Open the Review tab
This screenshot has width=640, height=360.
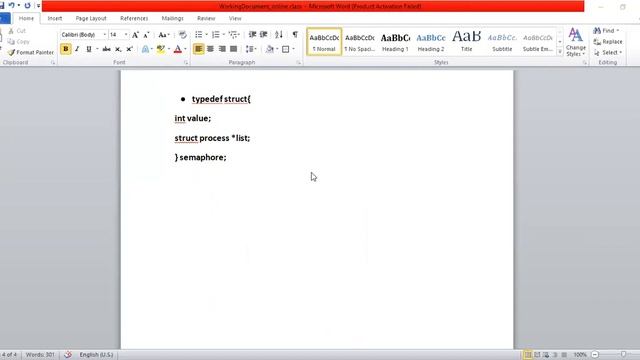point(206,18)
